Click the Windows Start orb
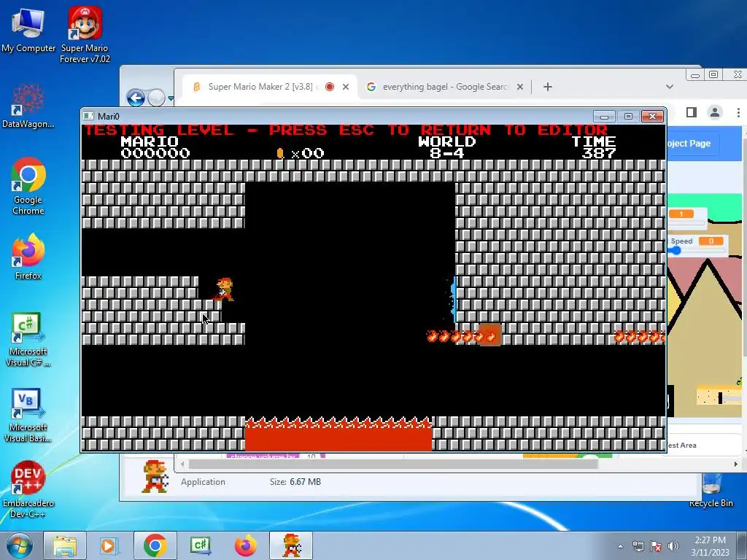 [x=19, y=545]
